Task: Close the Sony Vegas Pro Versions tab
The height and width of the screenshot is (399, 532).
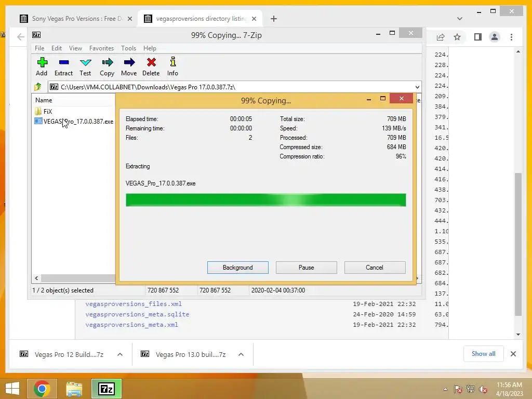Action: [129, 19]
